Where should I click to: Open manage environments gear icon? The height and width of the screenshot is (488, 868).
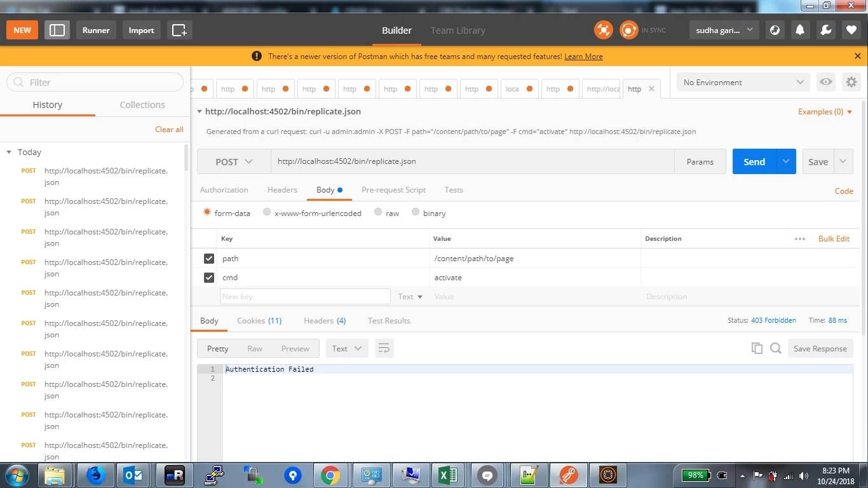click(x=851, y=82)
